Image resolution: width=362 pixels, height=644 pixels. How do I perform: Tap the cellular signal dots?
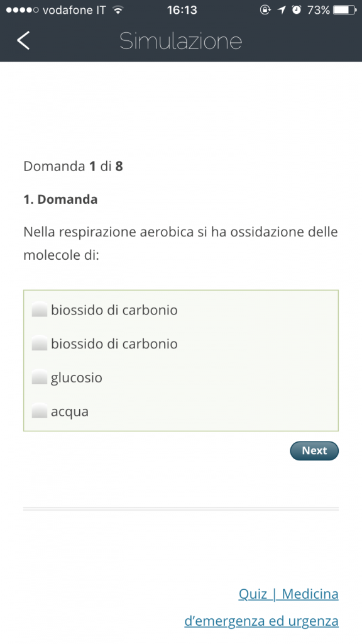pos(23,10)
